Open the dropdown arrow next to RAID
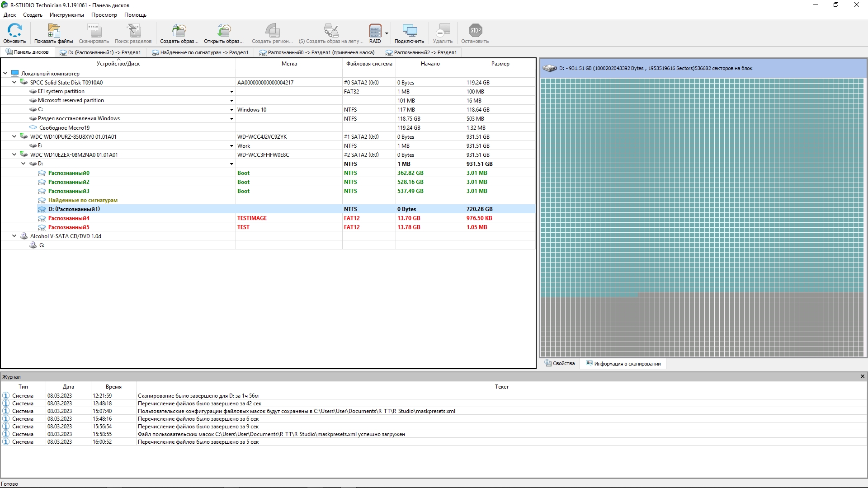This screenshot has width=868, height=488. click(x=387, y=33)
